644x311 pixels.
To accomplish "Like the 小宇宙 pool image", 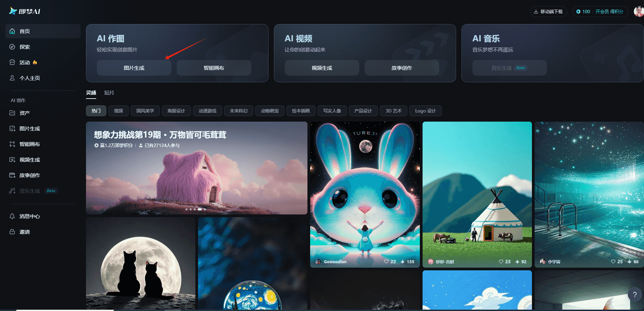I will coord(613,262).
